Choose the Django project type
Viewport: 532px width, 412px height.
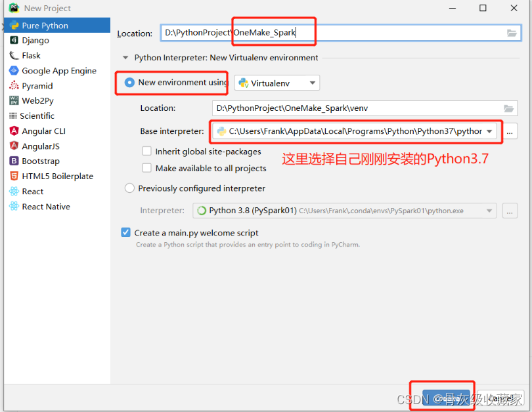pyautogui.click(x=57, y=40)
